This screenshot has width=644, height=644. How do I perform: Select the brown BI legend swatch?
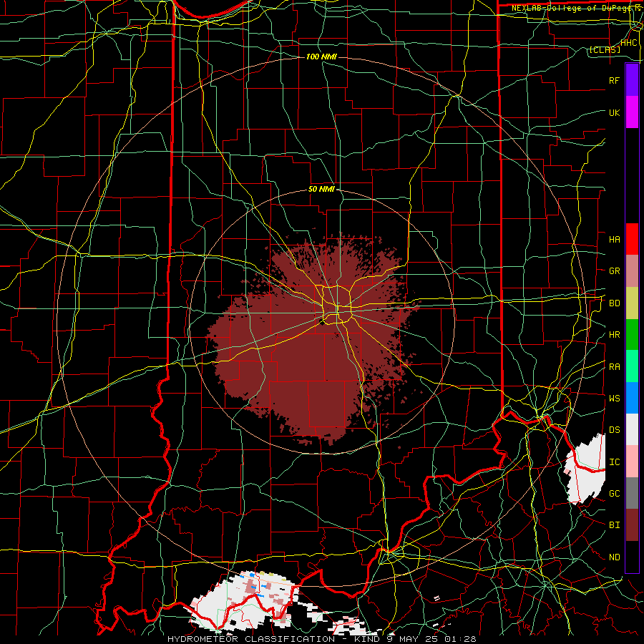(632, 525)
